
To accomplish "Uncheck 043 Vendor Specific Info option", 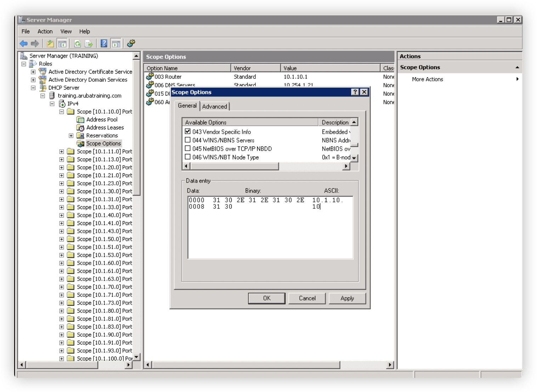I will [x=188, y=132].
